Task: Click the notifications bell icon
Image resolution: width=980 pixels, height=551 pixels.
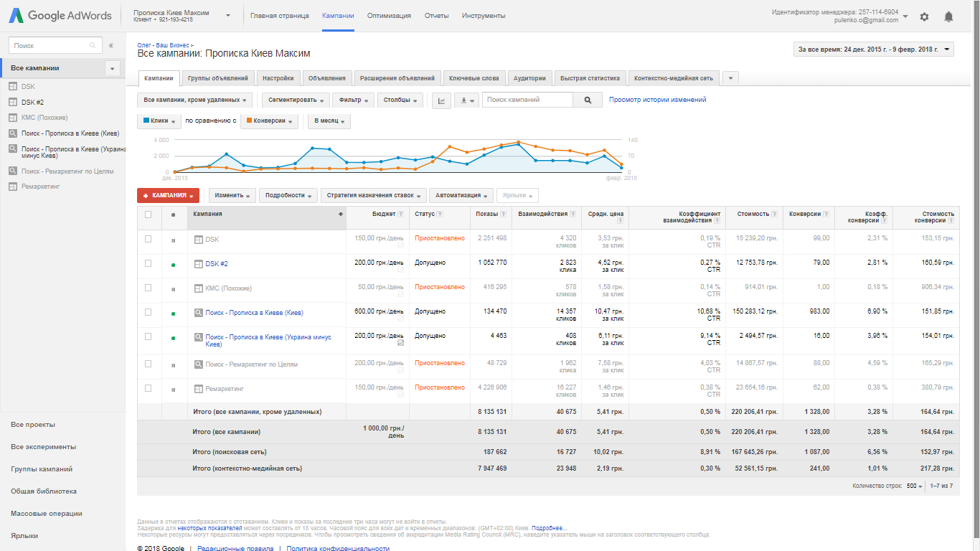Action: pyautogui.click(x=948, y=17)
